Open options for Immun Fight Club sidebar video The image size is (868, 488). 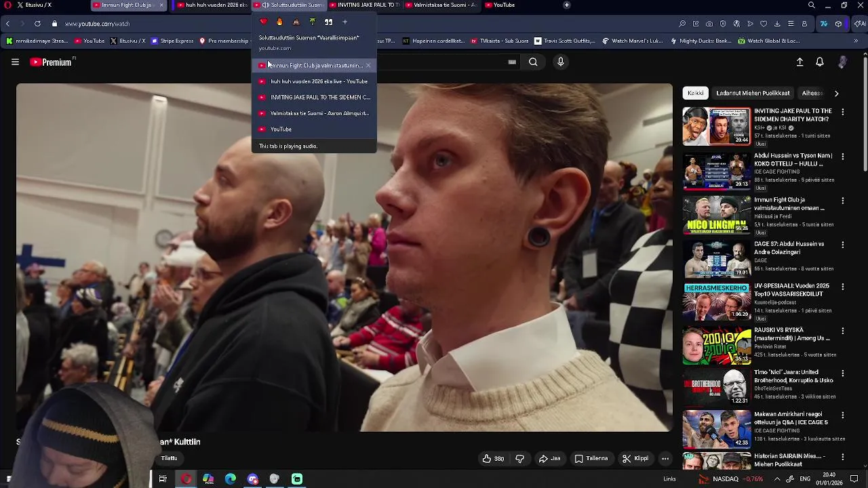[843, 201]
